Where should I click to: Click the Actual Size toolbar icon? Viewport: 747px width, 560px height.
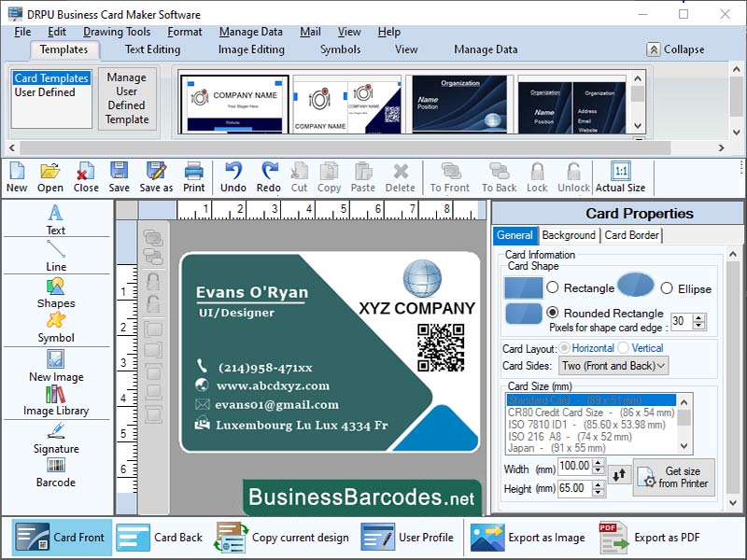pyautogui.click(x=620, y=175)
